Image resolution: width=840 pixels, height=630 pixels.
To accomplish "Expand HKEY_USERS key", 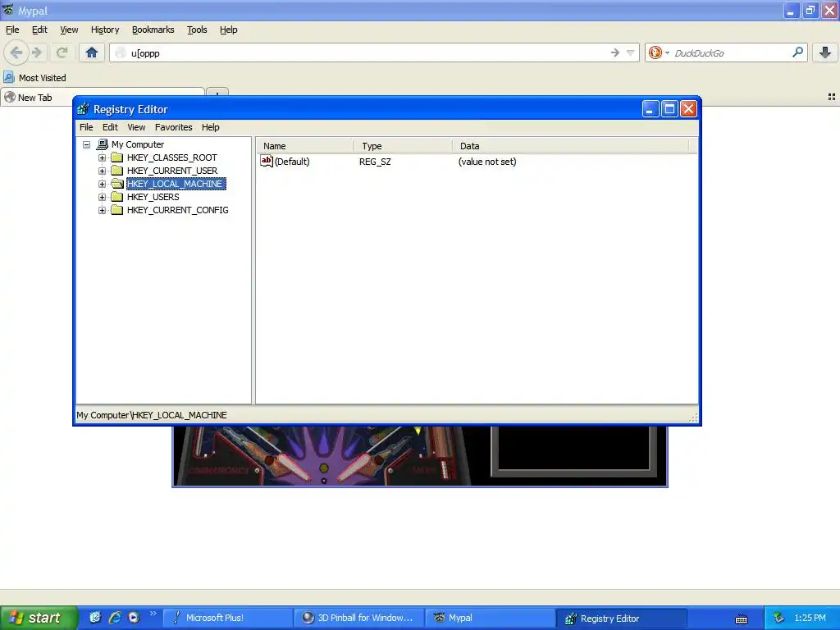I will 102,197.
